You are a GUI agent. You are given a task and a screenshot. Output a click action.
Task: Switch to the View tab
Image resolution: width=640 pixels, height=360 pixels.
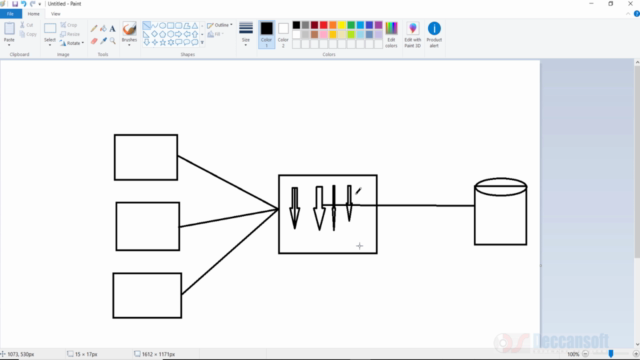tap(56, 14)
